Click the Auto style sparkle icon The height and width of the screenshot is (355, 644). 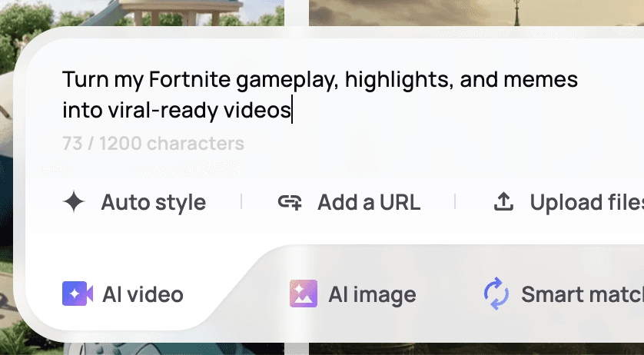[74, 202]
